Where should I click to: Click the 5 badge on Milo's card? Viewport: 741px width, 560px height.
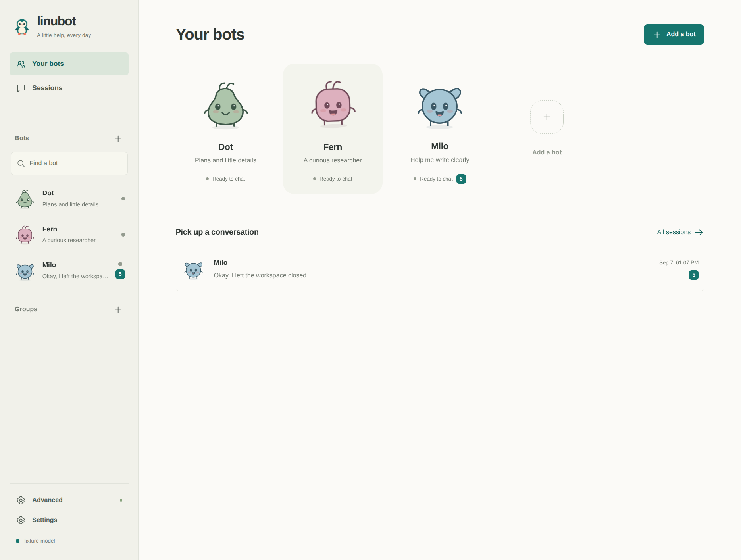[x=461, y=179]
